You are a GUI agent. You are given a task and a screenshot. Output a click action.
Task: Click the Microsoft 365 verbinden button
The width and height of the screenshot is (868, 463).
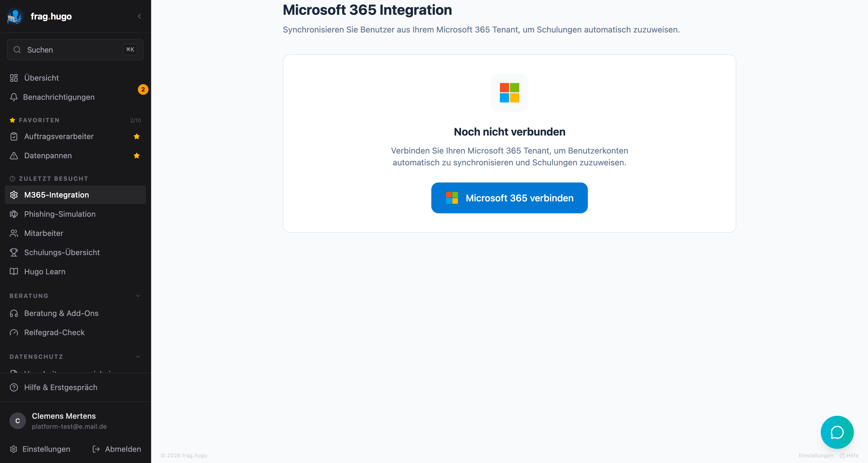[510, 198]
